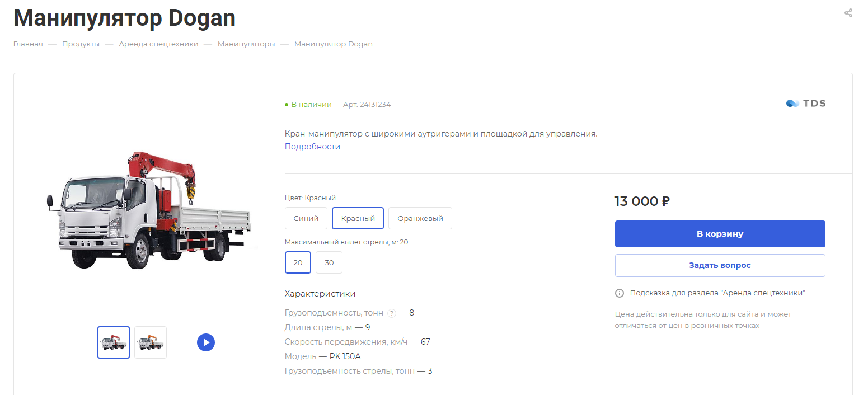The width and height of the screenshot is (868, 395).
Task: Click the Манипулятор Dogan breadcrumb
Action: pos(334,44)
